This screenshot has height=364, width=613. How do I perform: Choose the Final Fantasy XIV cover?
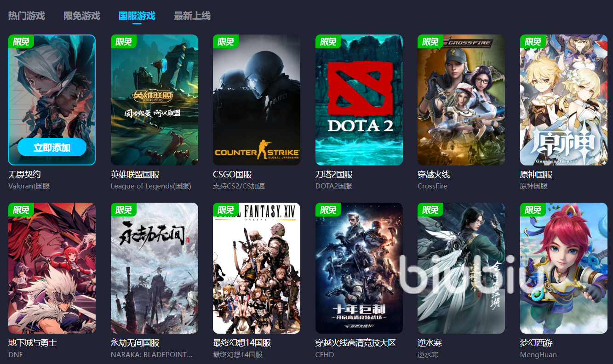pyautogui.click(x=257, y=268)
